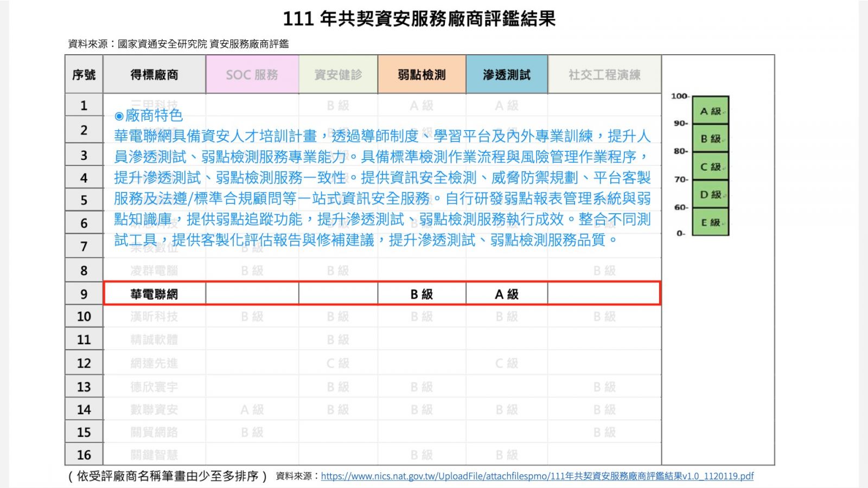Click the 90 mark on the legend scale
Image resolution: width=868 pixels, height=488 pixels.
pyautogui.click(x=681, y=123)
